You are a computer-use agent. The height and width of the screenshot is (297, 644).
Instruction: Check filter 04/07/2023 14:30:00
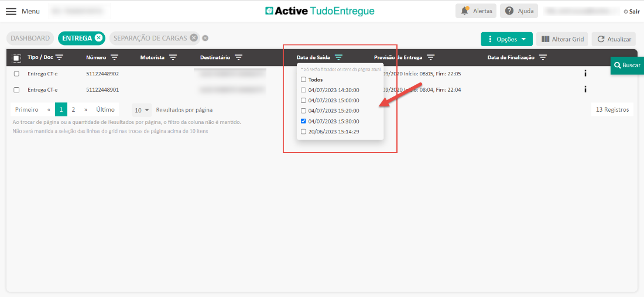click(x=303, y=90)
